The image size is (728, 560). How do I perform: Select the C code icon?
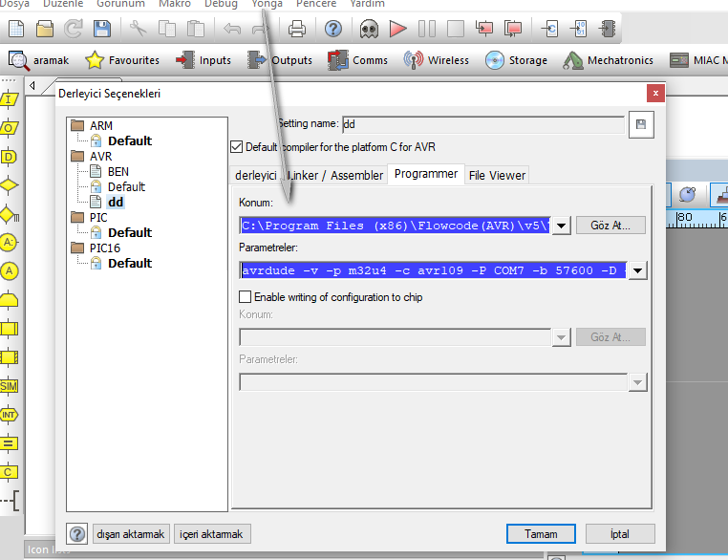click(x=9, y=472)
